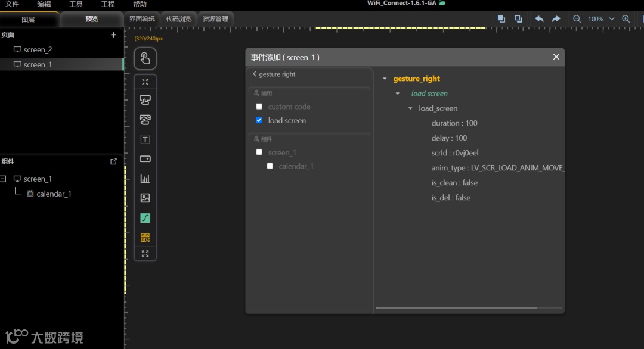Open the 工程 menu
This screenshot has width=644, height=349.
pos(108,4)
